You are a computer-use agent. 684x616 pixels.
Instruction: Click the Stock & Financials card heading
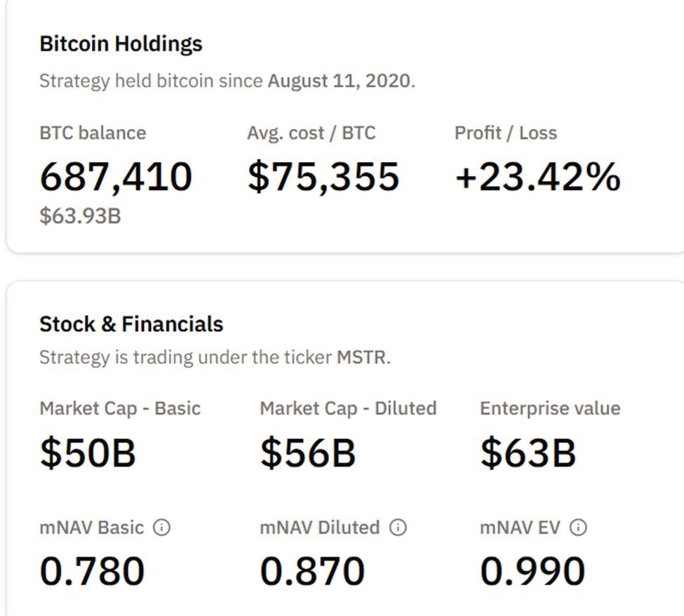pos(133,324)
